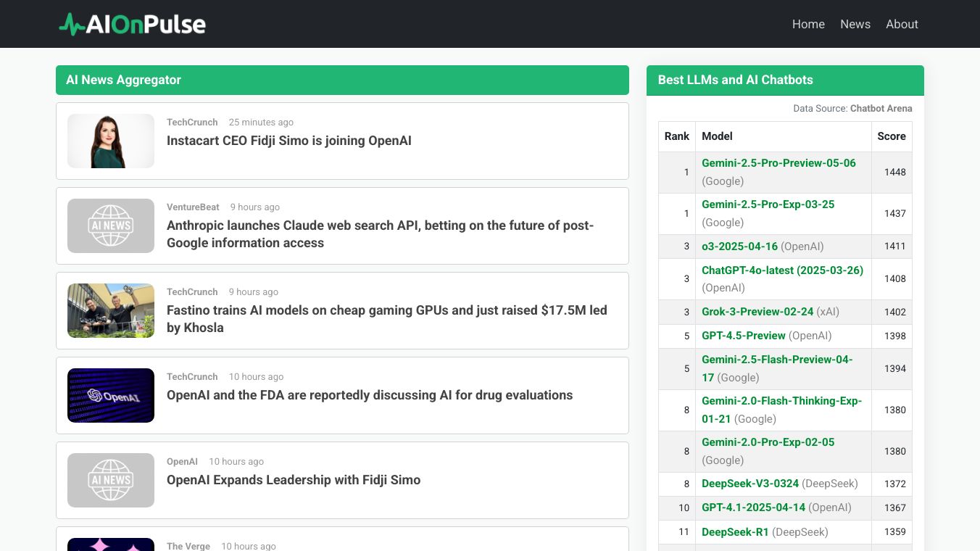
Task: Open the Fidji Simo portrait thumbnail
Action: pos(111,141)
